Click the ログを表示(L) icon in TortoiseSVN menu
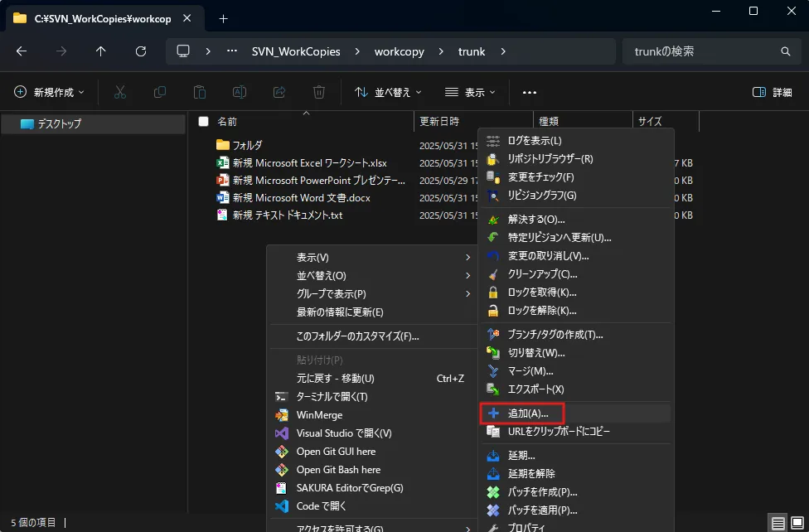This screenshot has width=809, height=532. pos(493,141)
